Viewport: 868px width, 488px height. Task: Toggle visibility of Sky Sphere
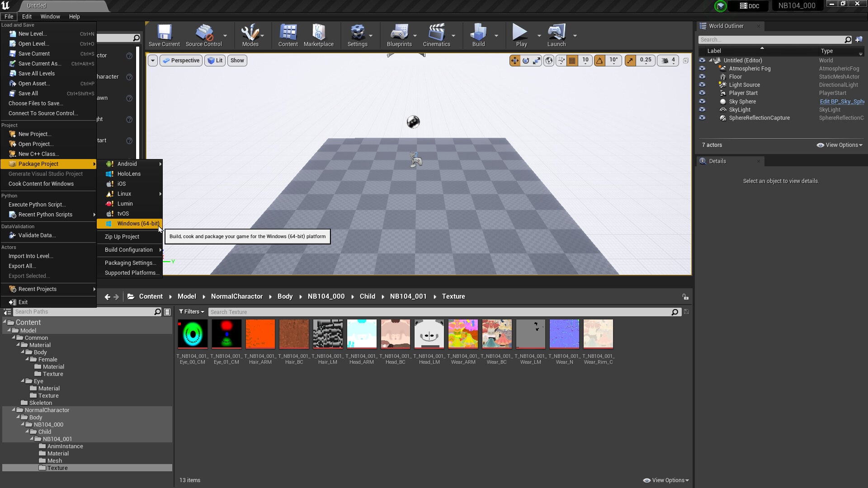tap(702, 102)
